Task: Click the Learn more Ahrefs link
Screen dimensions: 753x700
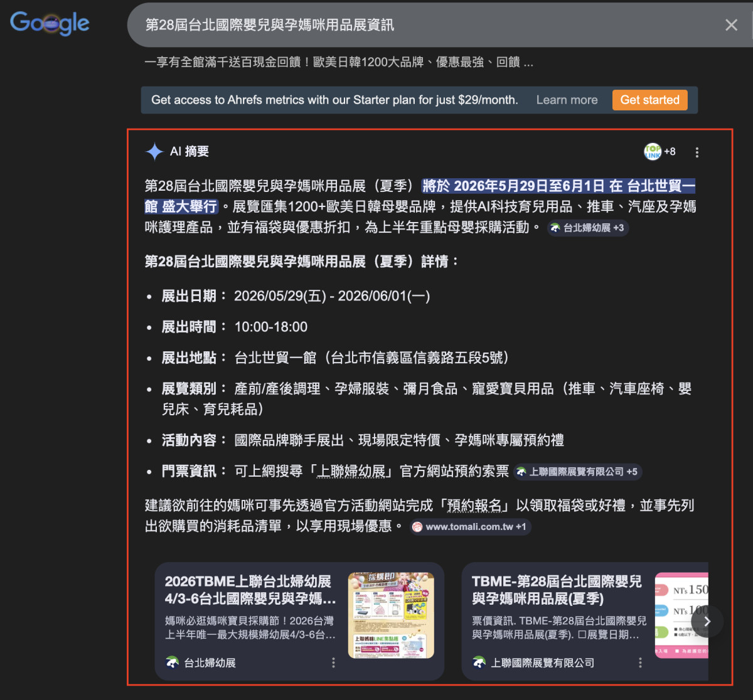Action: pos(567,100)
